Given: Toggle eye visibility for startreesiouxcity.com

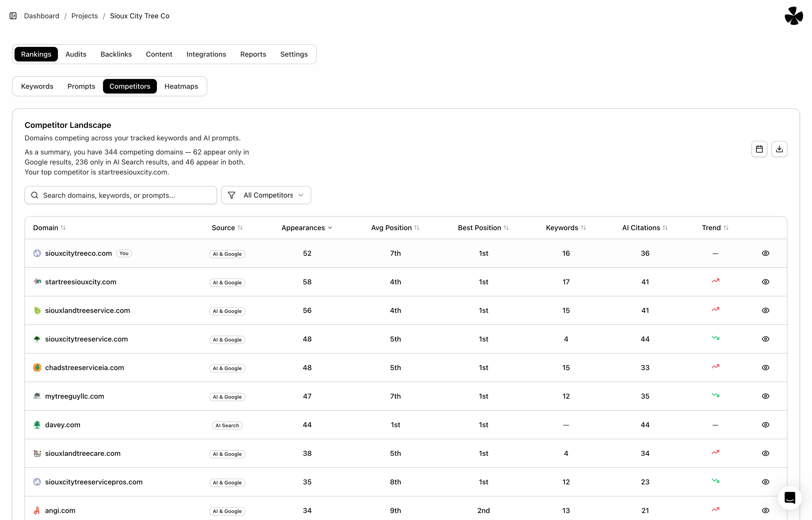Looking at the screenshot, I should (765, 282).
